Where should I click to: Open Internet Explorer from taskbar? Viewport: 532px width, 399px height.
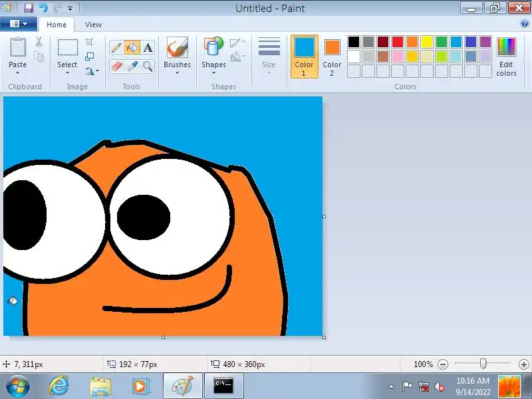[x=59, y=386]
